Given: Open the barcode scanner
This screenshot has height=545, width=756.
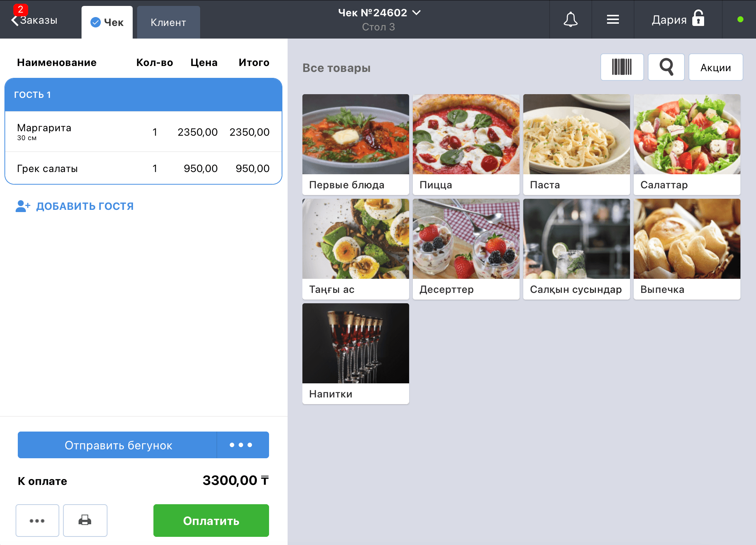Looking at the screenshot, I should [622, 67].
